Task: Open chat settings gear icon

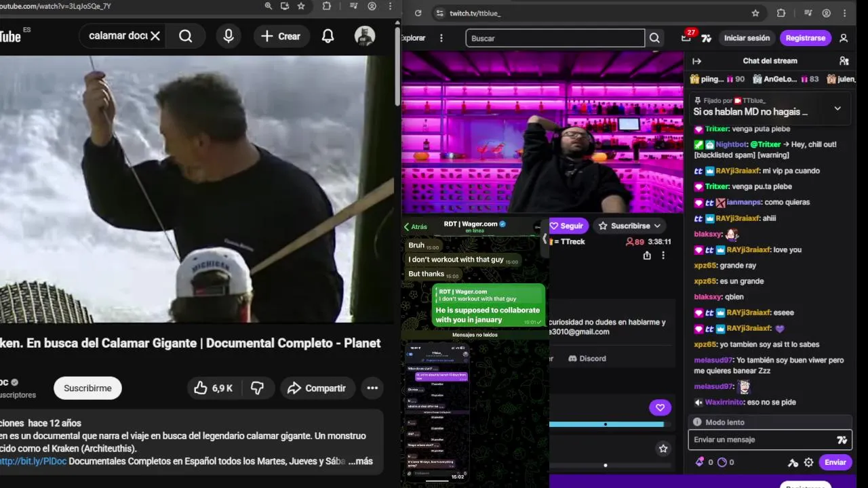Action: click(x=808, y=462)
